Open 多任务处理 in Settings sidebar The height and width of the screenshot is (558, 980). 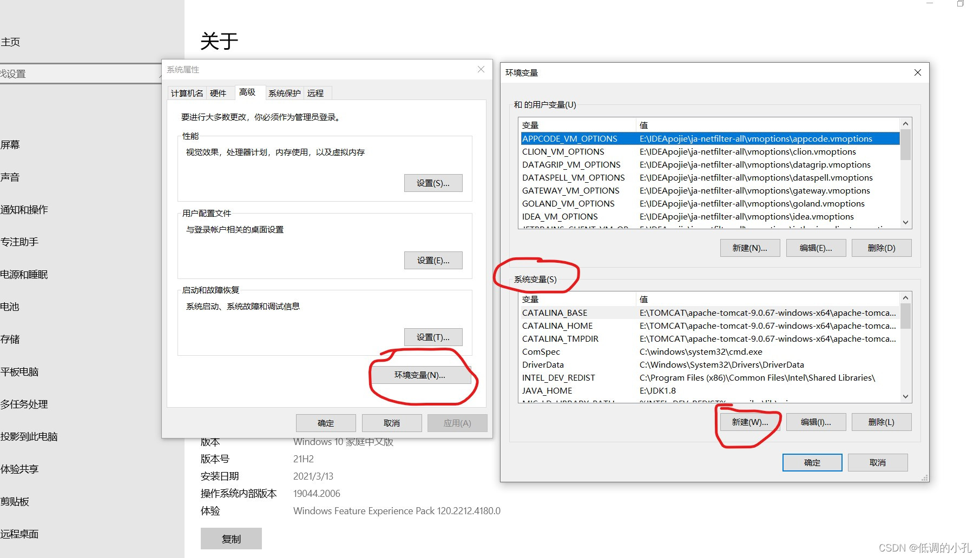pos(24,404)
